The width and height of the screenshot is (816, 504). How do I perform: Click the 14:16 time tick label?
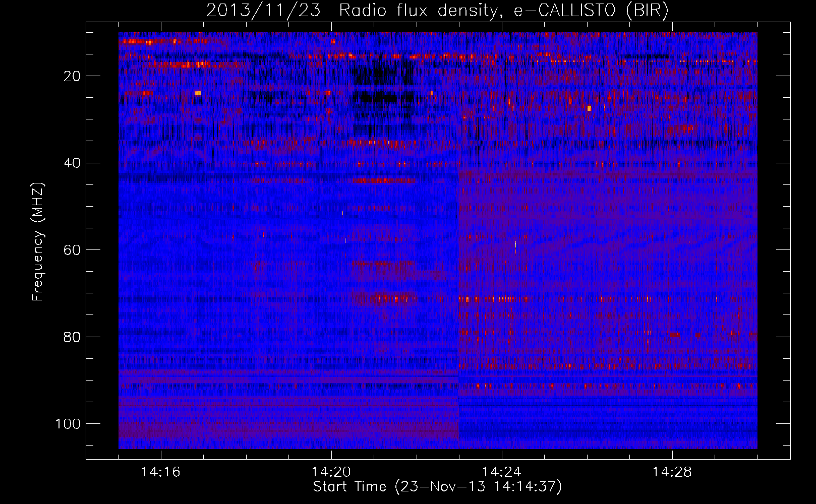pyautogui.click(x=161, y=472)
